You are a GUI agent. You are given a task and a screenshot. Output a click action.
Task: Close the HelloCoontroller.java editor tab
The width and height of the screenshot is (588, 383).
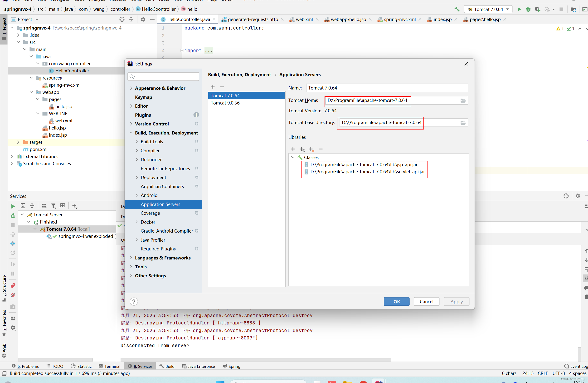click(x=214, y=19)
